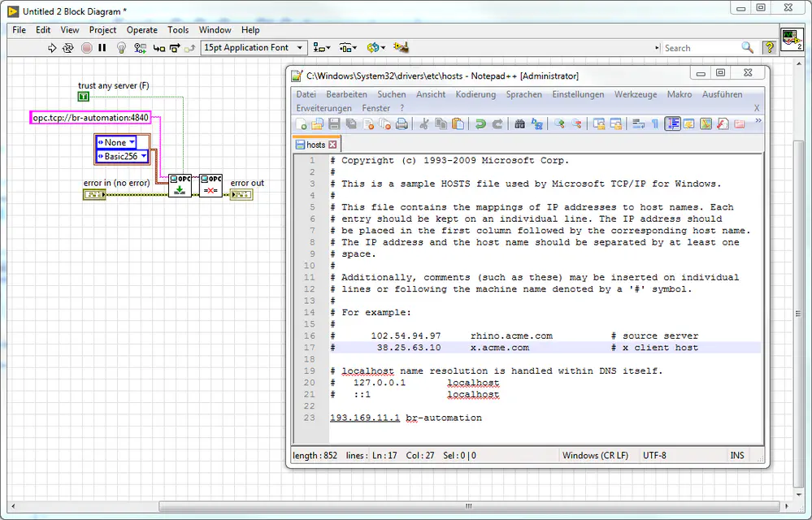Image resolution: width=812 pixels, height=520 pixels.
Task: Click the Notepad++ Save file icon
Action: point(334,123)
